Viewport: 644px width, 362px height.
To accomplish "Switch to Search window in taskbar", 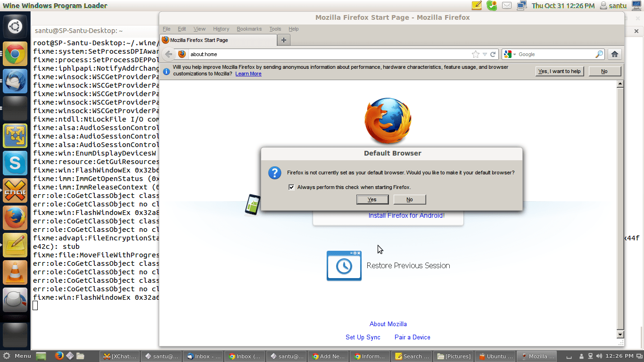I will [x=412, y=356].
